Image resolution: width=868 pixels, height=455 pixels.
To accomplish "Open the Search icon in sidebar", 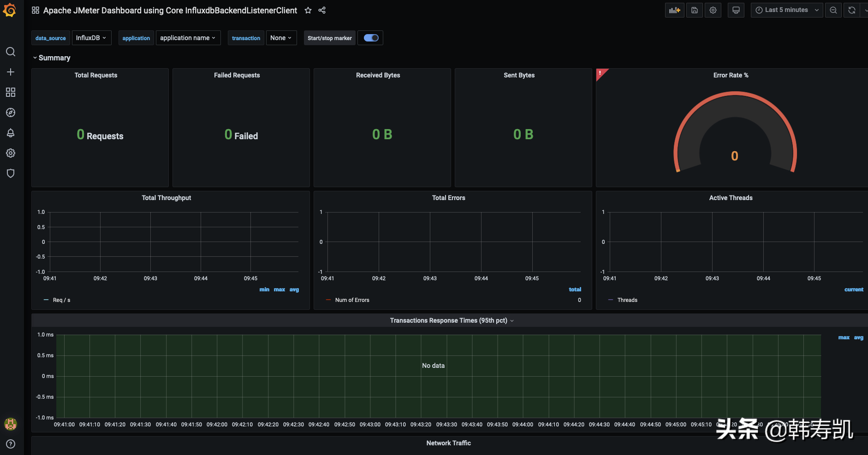I will 11,52.
